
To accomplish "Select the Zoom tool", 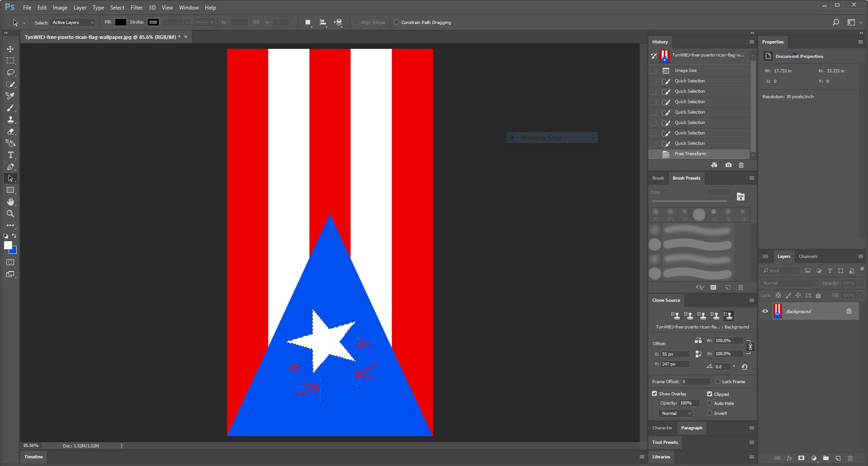I will click(10, 214).
